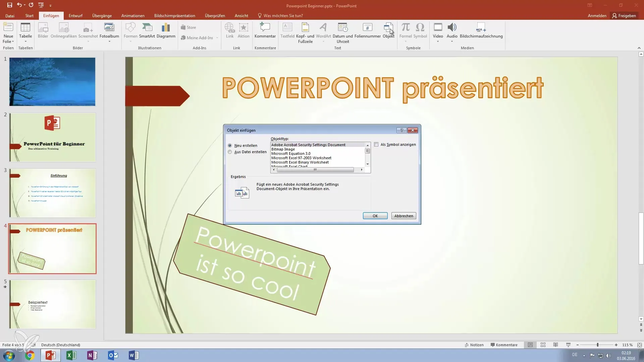Viewport: 644px width, 362px height.
Task: Switch to the Animationen tab
Action: pos(133,16)
